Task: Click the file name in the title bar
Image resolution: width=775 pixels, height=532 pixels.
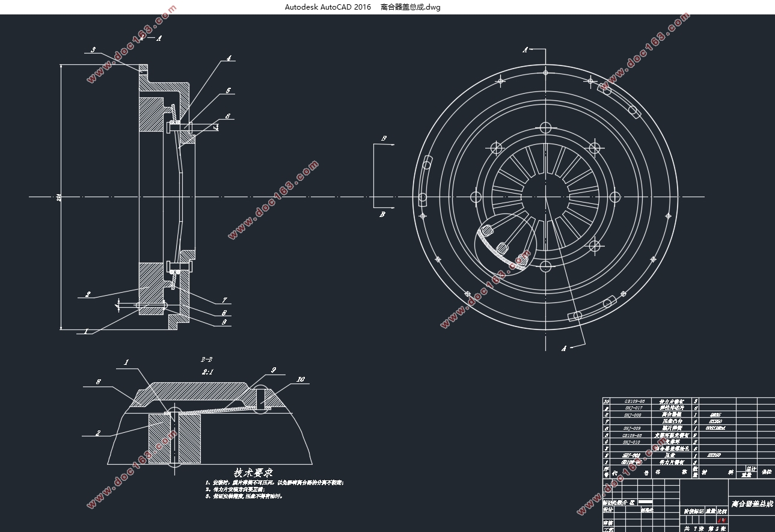Action: pyautogui.click(x=411, y=7)
